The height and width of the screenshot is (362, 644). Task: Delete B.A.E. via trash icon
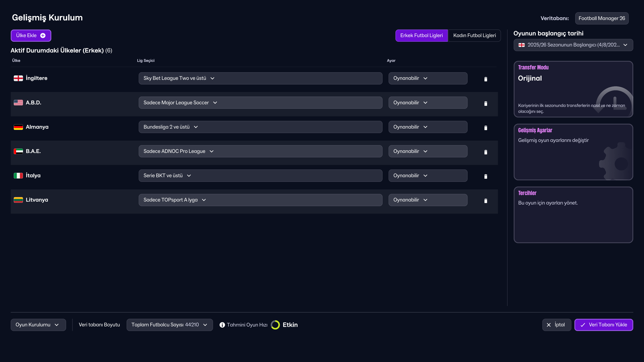[x=486, y=152]
